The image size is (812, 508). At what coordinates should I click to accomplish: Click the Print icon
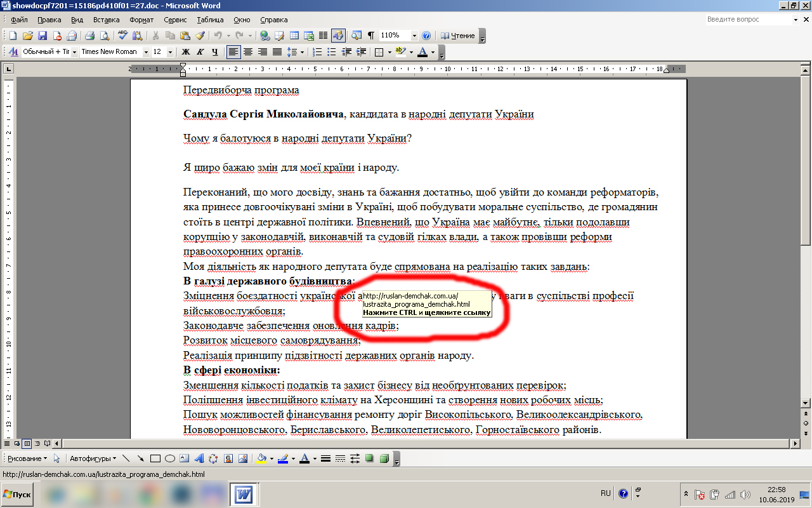point(90,36)
